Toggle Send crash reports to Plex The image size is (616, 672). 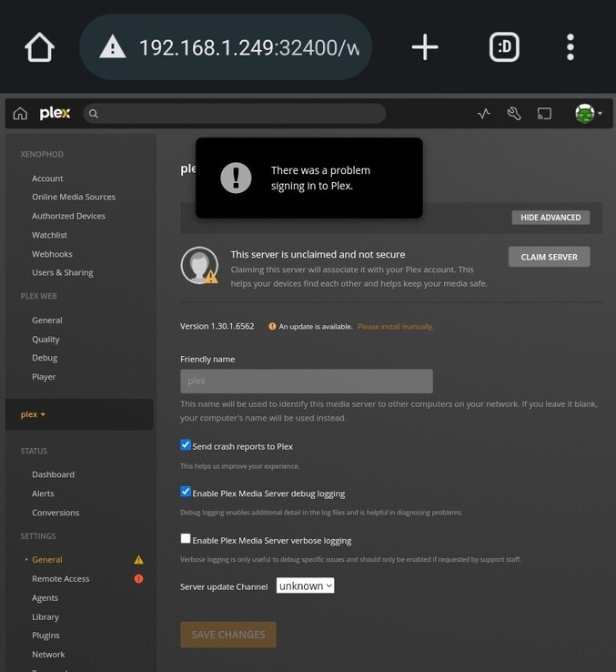[186, 444]
